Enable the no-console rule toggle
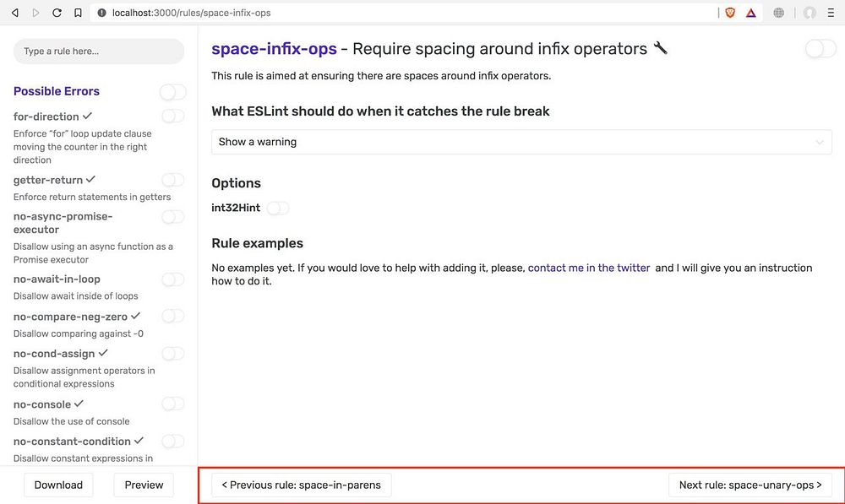Viewport: 845px width, 504px height. [x=173, y=404]
